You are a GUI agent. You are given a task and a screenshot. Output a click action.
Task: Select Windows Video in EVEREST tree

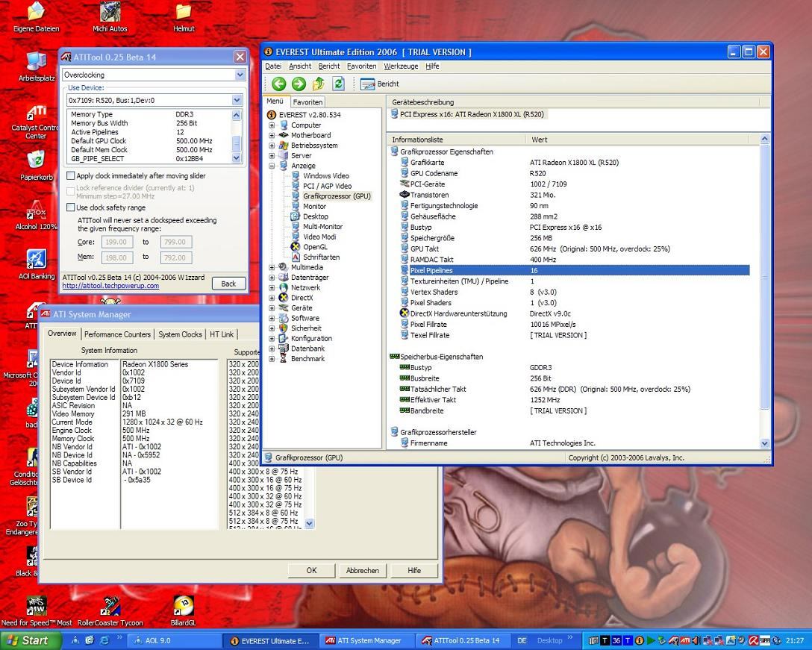point(325,176)
